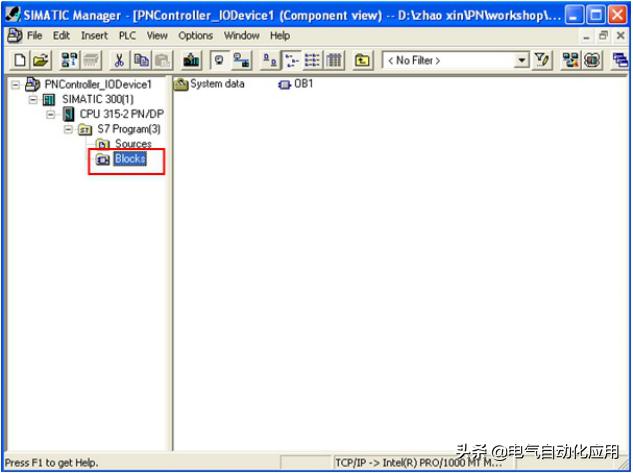This screenshot has height=473, width=633.
Task: Open a project using the folder icon
Action: coord(40,61)
